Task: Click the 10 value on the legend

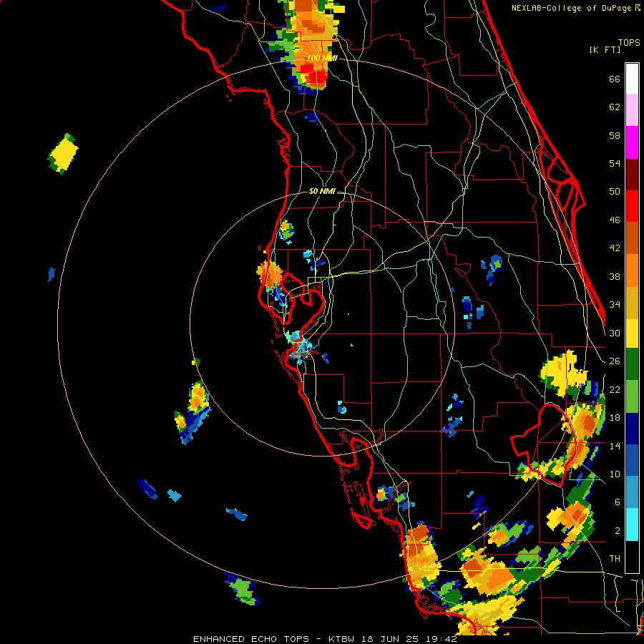Action: 615,474
